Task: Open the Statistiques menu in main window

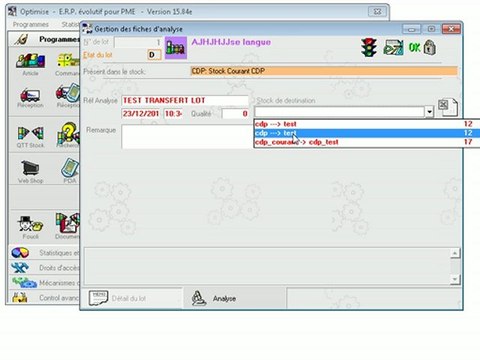Action: tap(70, 24)
